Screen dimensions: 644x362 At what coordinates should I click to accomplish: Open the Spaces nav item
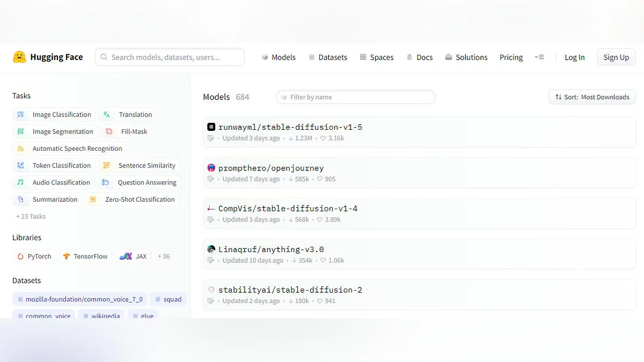[x=377, y=57]
